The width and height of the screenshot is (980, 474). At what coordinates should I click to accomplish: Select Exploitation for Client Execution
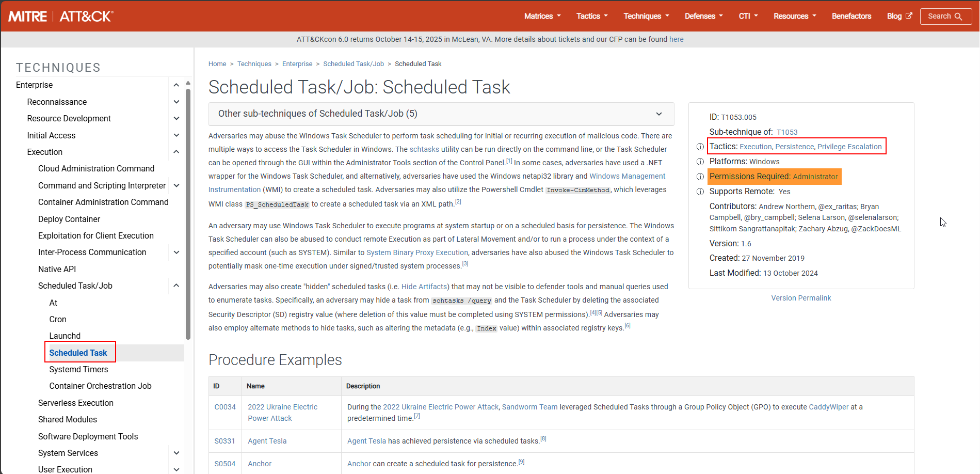pyautogui.click(x=96, y=236)
